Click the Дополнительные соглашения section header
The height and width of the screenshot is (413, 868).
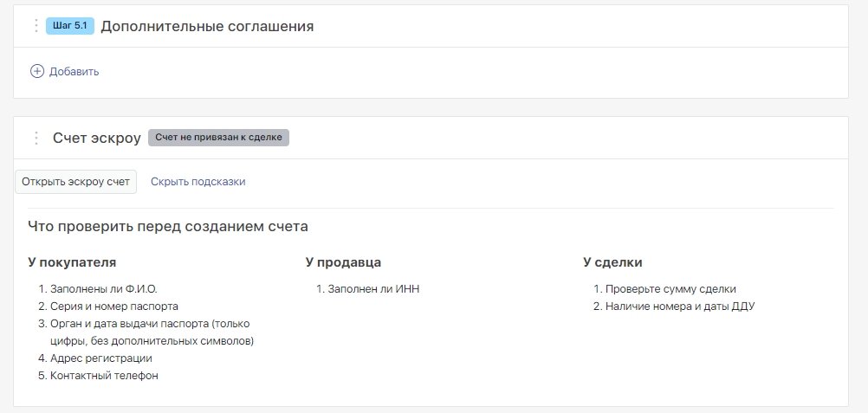coord(207,27)
